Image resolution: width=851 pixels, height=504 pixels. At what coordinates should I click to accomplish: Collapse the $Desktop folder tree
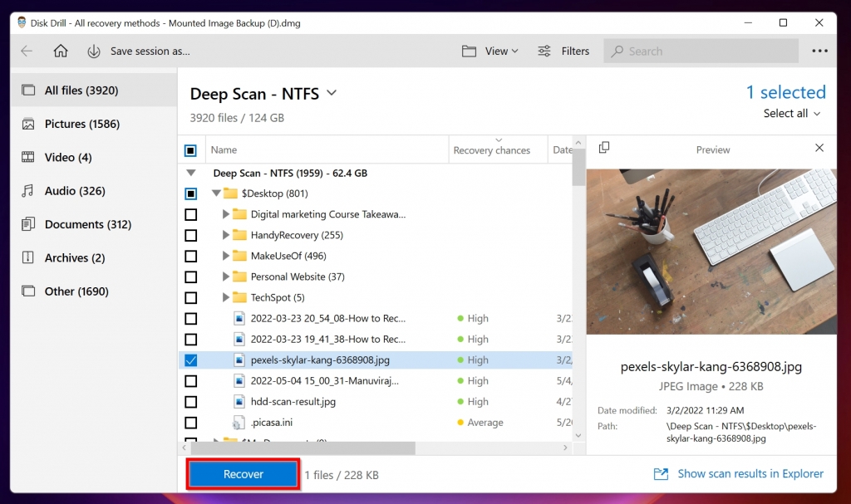click(216, 193)
